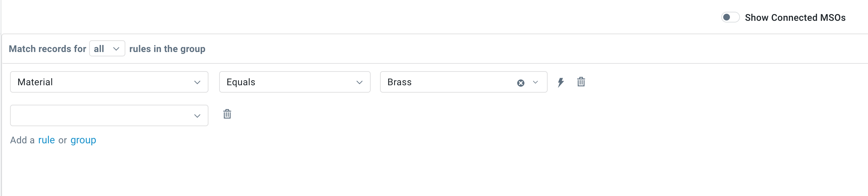
Task: Click the chevron arrow in the Material field
Action: [197, 82]
